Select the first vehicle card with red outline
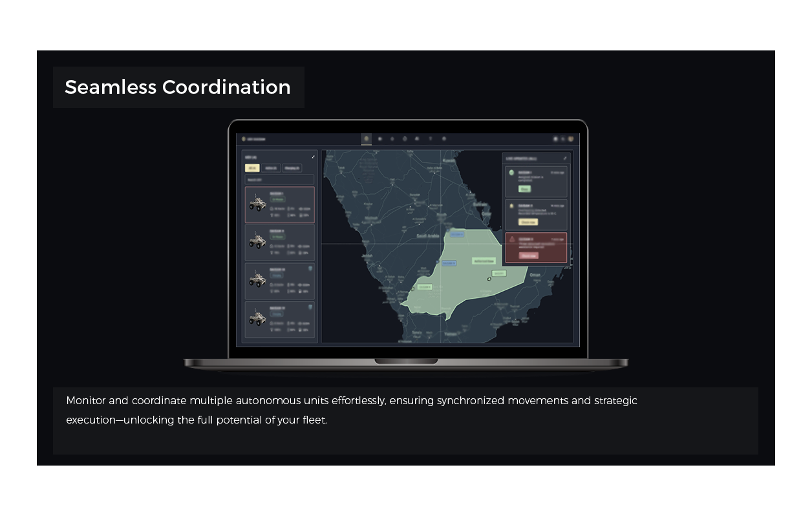The height and width of the screenshot is (516, 812). 279,205
